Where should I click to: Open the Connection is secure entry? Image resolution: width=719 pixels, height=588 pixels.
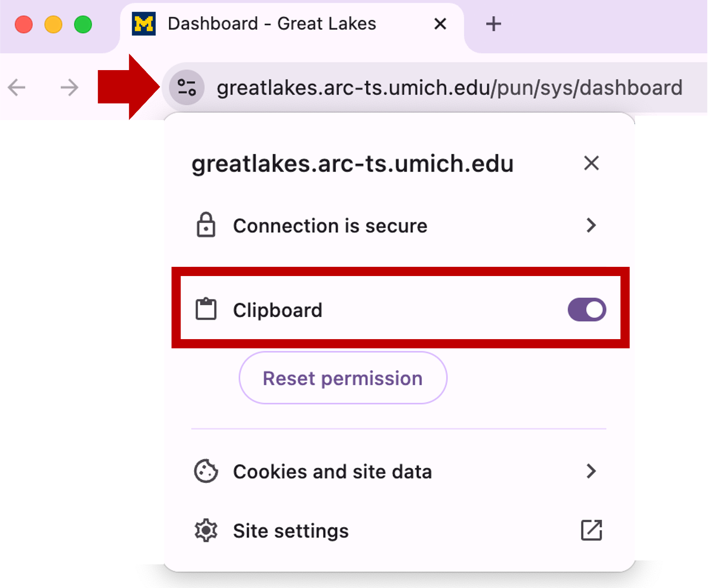[330, 226]
